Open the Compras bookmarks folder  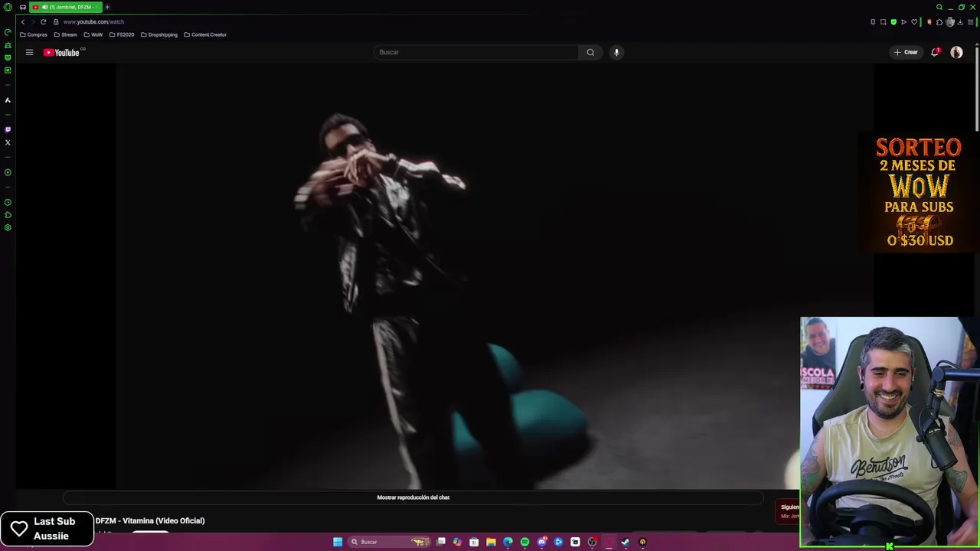[x=34, y=34]
